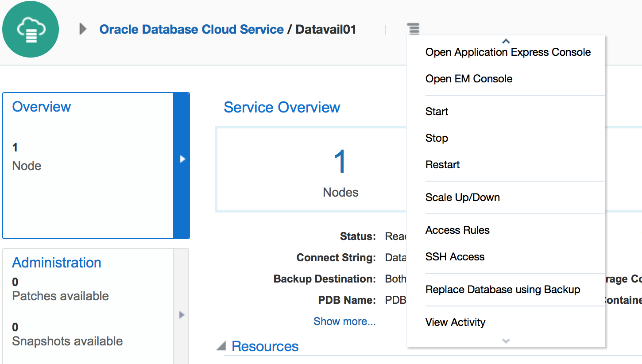Image resolution: width=642 pixels, height=364 pixels.
Task: Open the Overview tile heading
Action: [x=42, y=107]
